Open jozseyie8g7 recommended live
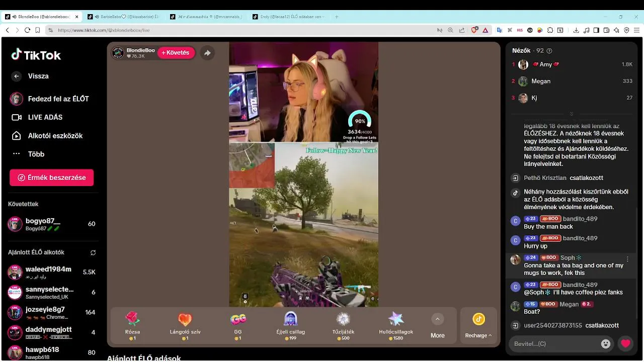 (x=52, y=313)
